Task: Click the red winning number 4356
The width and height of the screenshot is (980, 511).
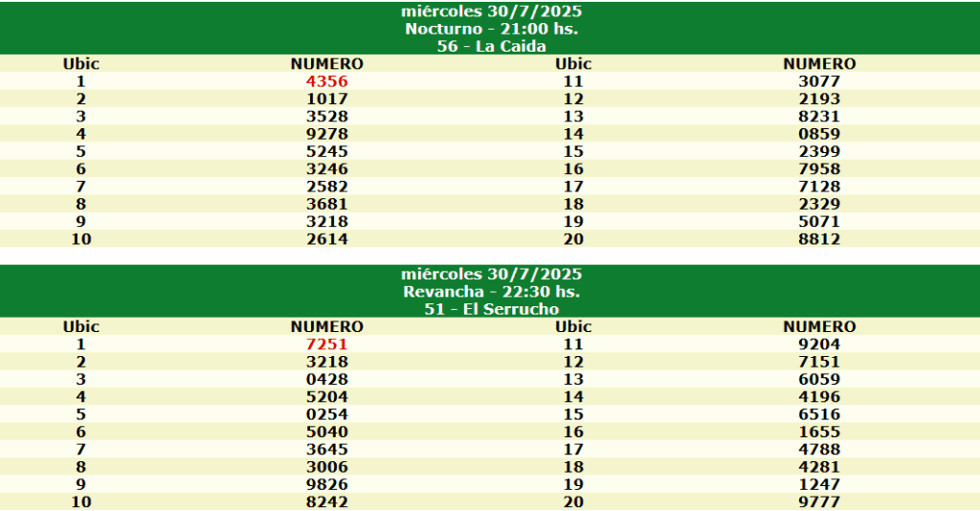Action: click(327, 81)
